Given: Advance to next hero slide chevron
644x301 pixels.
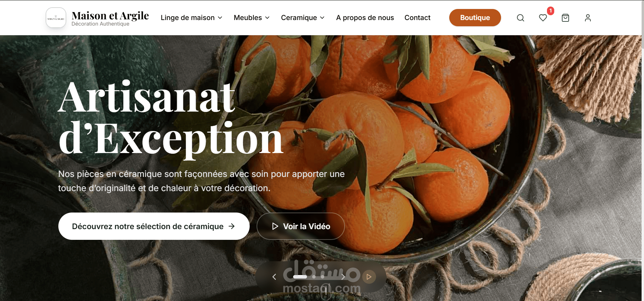Looking at the screenshot, I should 343,277.
